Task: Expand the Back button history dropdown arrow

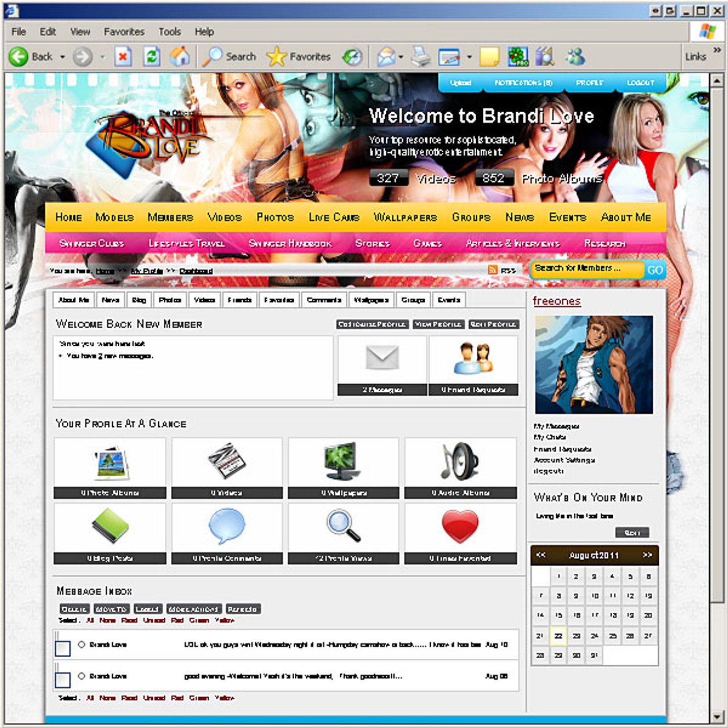Action: pyautogui.click(x=63, y=57)
